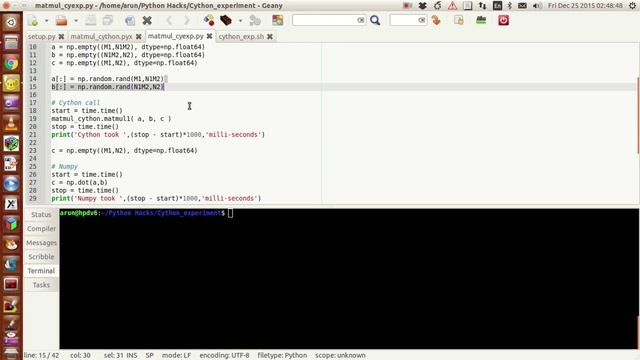The image size is (640, 360).
Task: Quit Geany with red power icon
Action: 503,20
